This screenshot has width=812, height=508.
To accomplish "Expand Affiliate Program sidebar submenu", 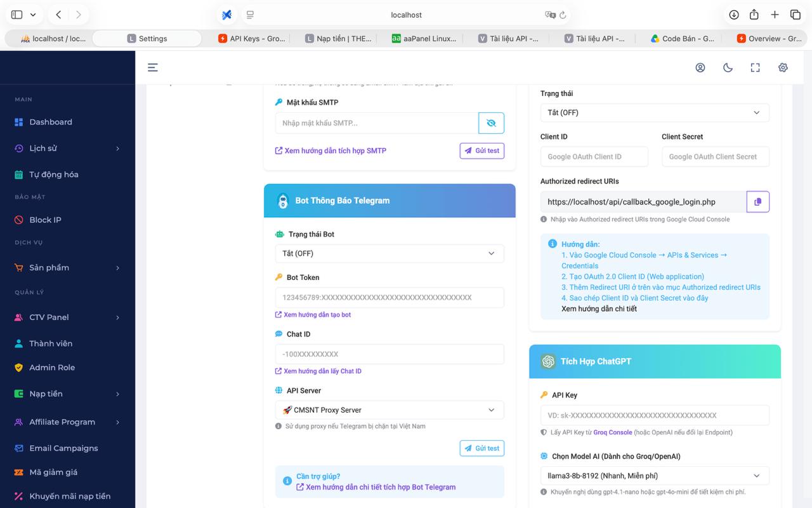I will point(117,422).
